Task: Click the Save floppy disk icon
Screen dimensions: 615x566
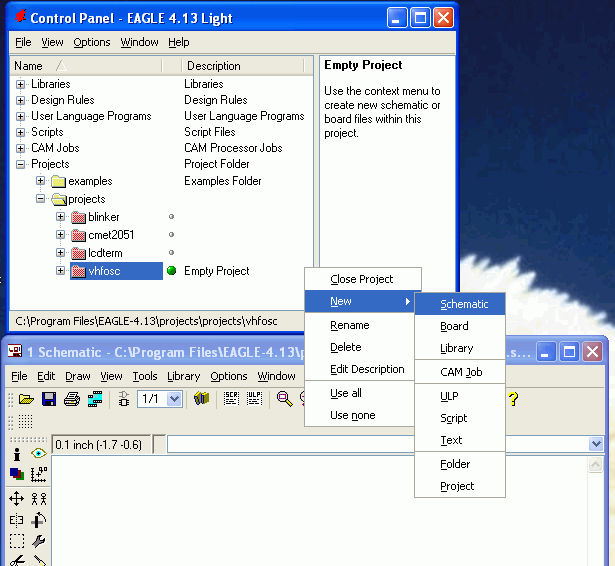Action: tap(49, 399)
